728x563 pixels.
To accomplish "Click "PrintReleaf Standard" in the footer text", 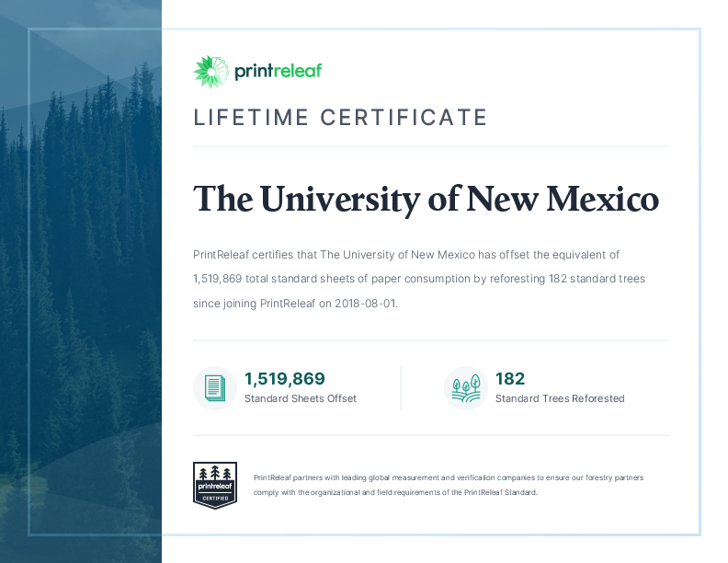I will [x=500, y=493].
